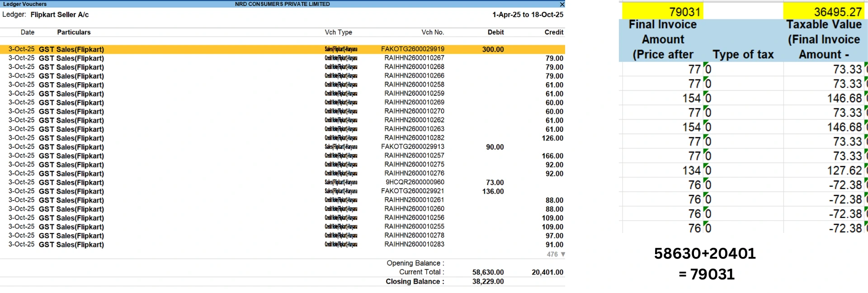Select voucher RAIHHN2600010278
Screen dimensions: 868x293
pos(283,236)
